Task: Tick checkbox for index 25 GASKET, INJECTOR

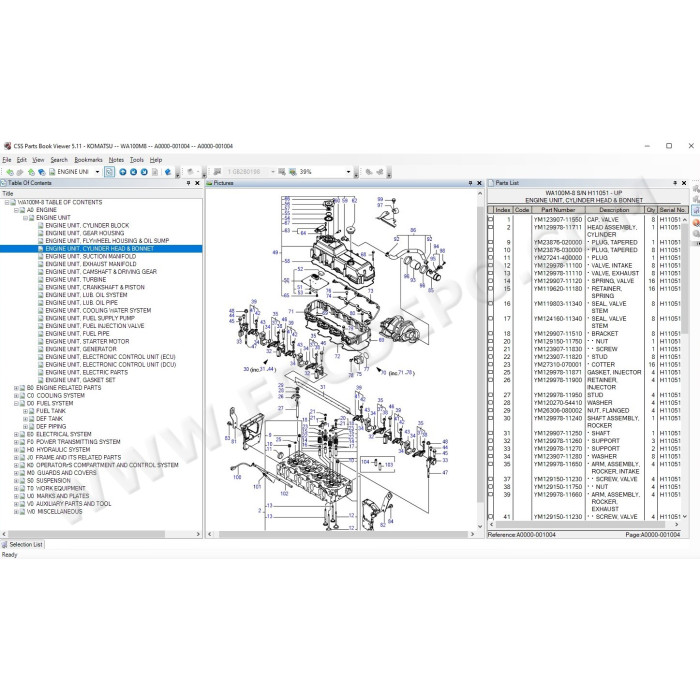Action: pos(491,372)
